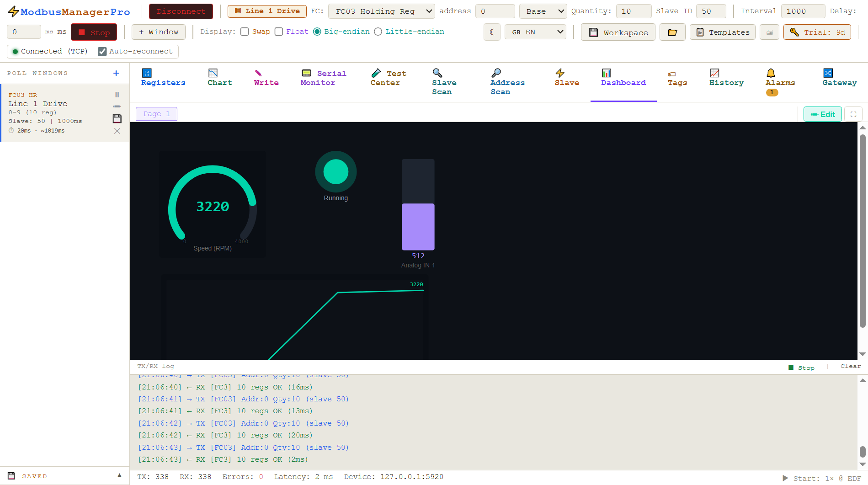Click the address input field
This screenshot has width=868, height=485.
point(495,11)
